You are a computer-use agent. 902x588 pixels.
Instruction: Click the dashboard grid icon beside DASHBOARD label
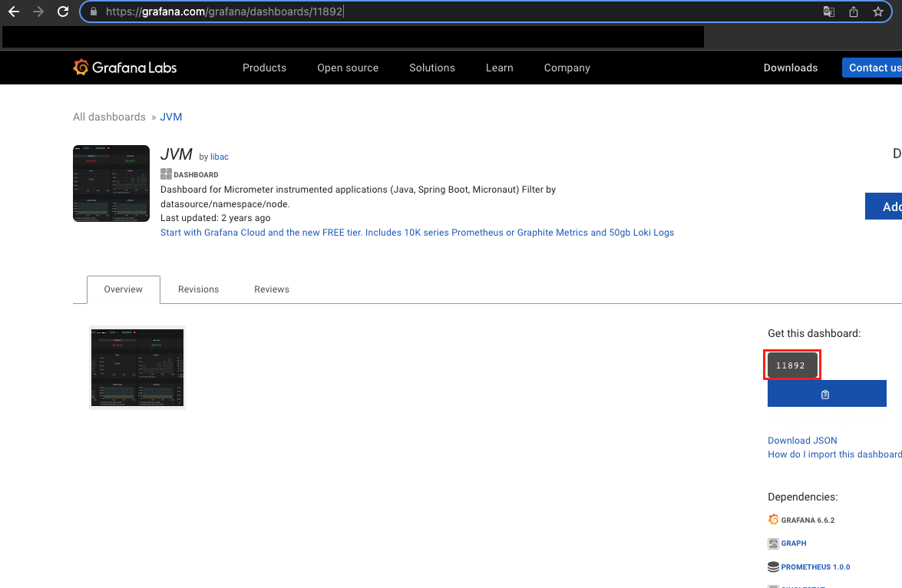167,173
